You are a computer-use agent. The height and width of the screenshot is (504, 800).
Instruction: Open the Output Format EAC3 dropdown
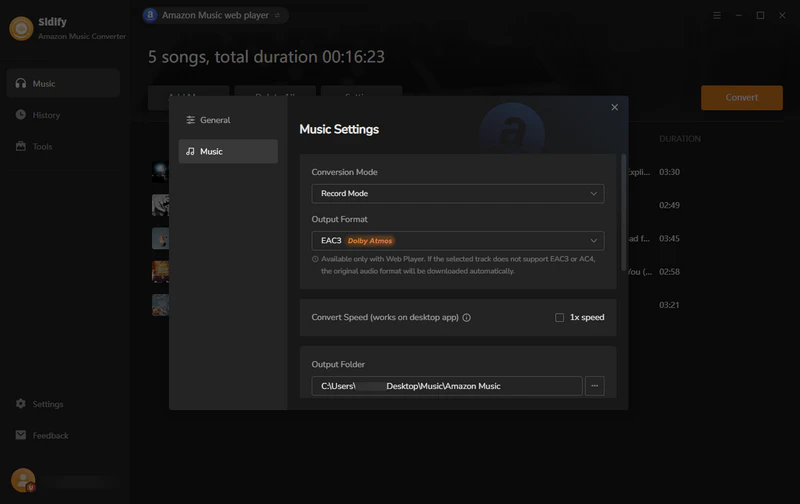[x=458, y=241]
